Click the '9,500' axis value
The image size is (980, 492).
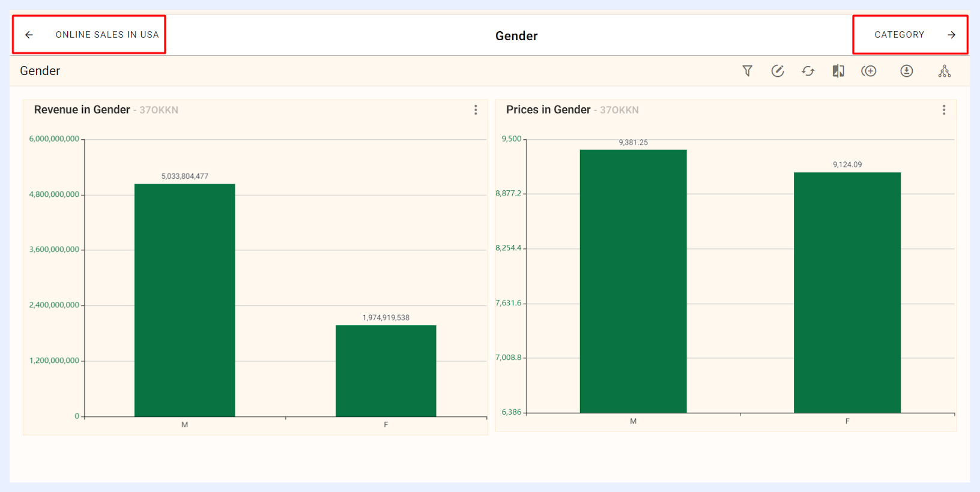tap(512, 139)
